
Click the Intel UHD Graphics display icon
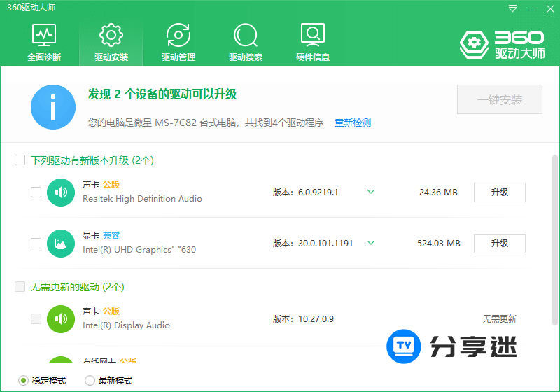point(61,243)
